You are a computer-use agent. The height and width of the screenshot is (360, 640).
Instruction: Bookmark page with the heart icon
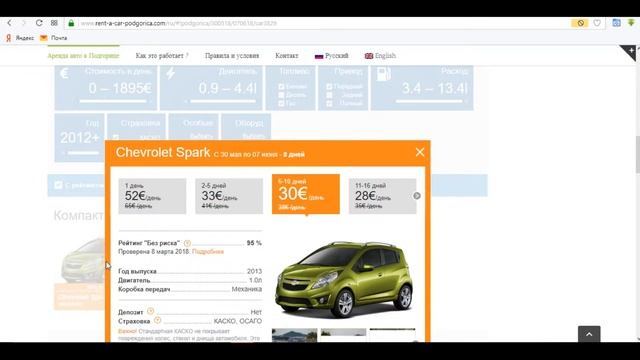pyautogui.click(x=597, y=23)
